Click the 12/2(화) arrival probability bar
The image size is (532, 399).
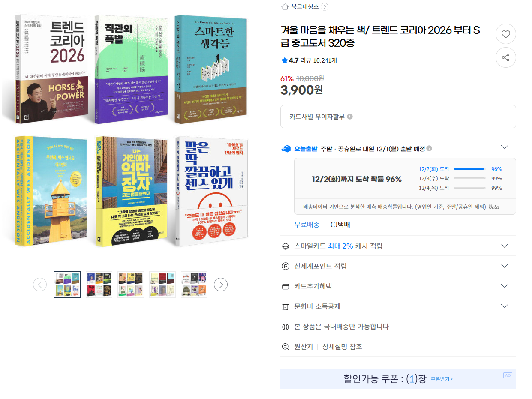pos(469,169)
